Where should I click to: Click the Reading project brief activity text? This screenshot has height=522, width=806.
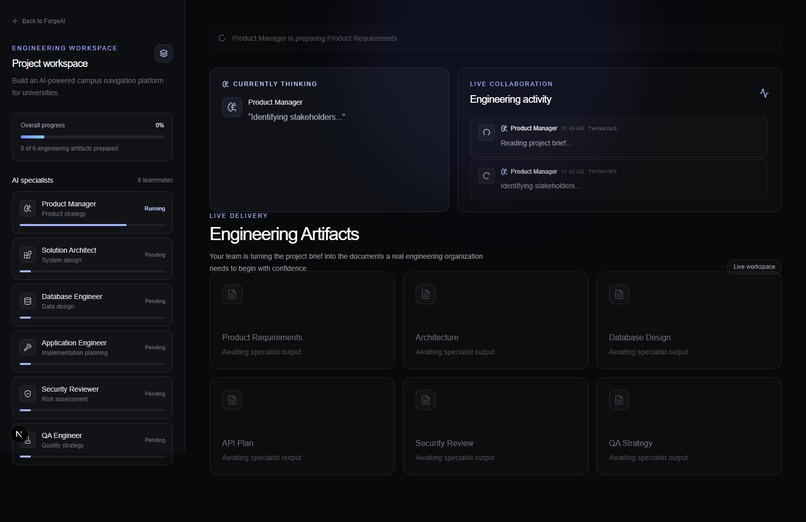pyautogui.click(x=536, y=143)
